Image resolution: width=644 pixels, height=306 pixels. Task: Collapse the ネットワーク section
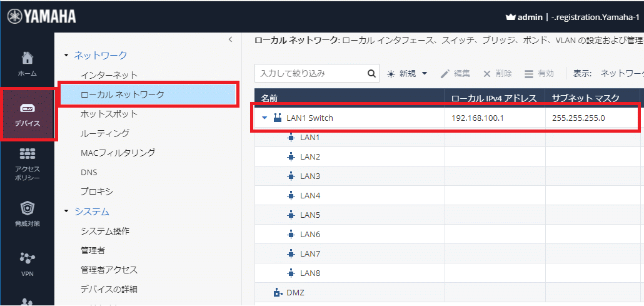tap(66, 56)
